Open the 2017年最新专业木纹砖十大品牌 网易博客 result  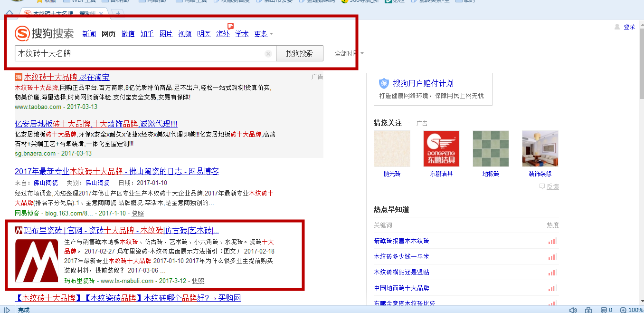117,171
